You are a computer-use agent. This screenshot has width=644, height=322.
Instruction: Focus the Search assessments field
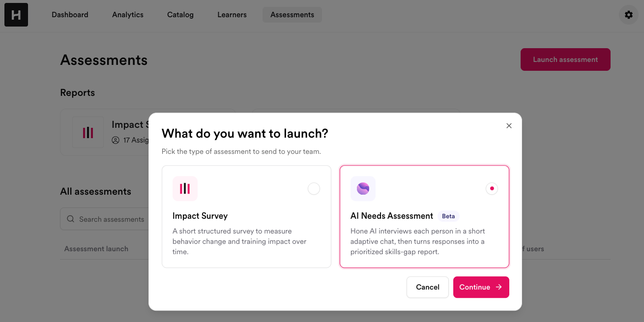pos(104,219)
